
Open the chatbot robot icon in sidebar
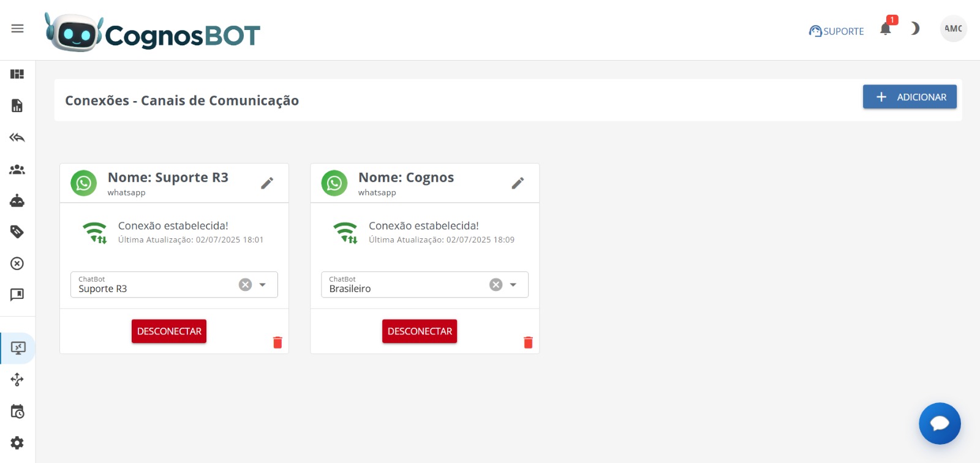(17, 201)
